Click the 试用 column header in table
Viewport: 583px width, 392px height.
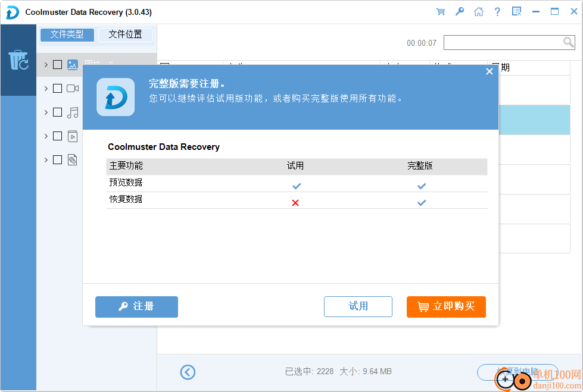295,166
